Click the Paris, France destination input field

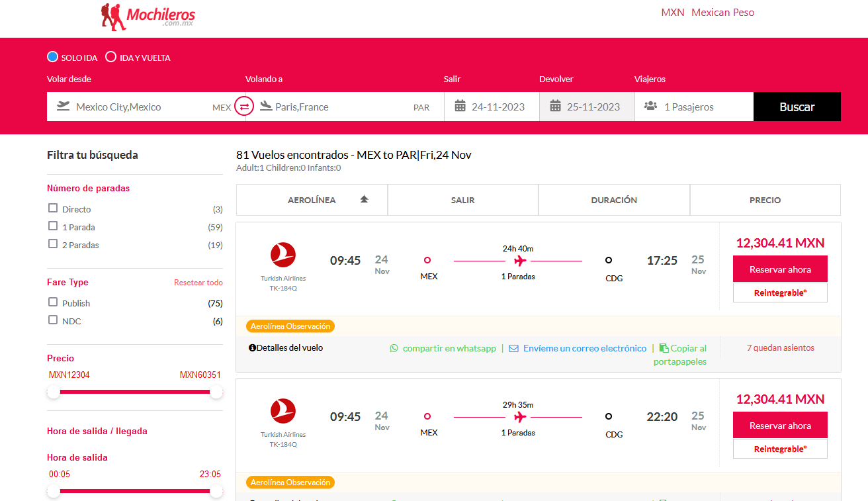coord(345,107)
